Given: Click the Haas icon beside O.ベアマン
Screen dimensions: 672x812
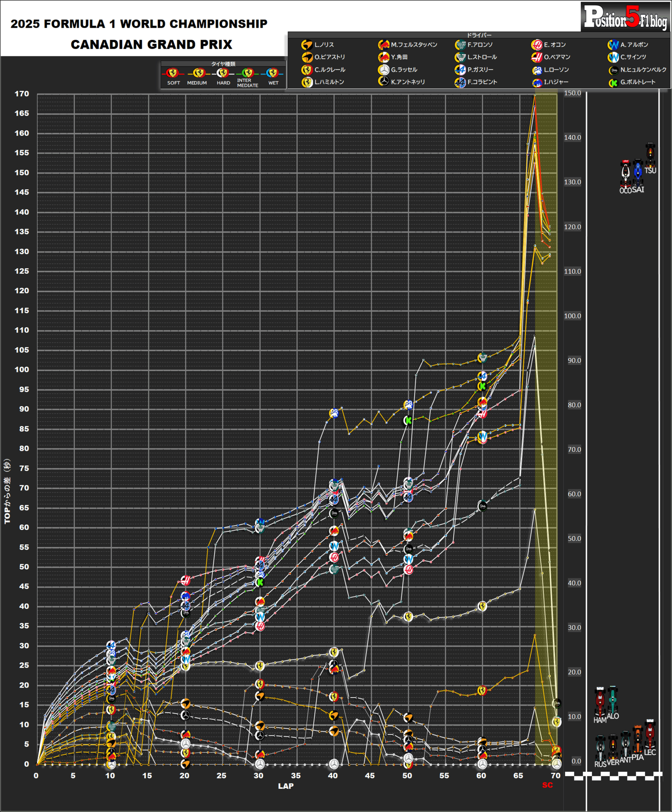Looking at the screenshot, I should pos(537,57).
